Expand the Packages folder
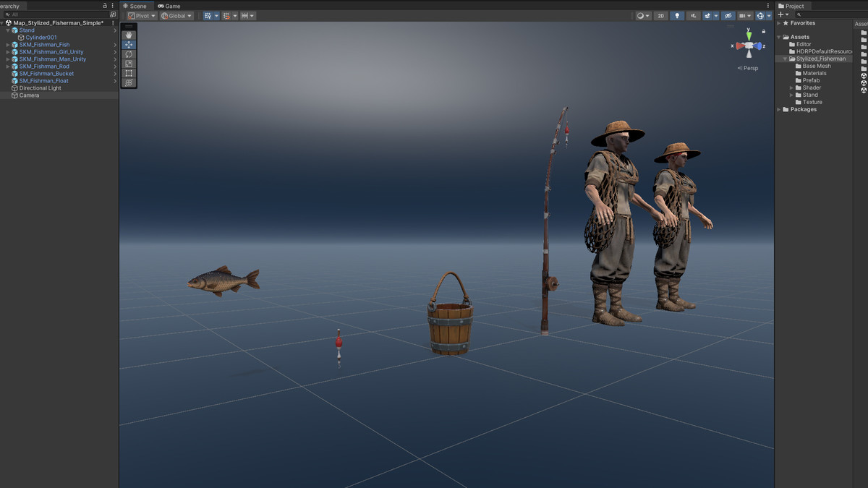 pos(779,109)
